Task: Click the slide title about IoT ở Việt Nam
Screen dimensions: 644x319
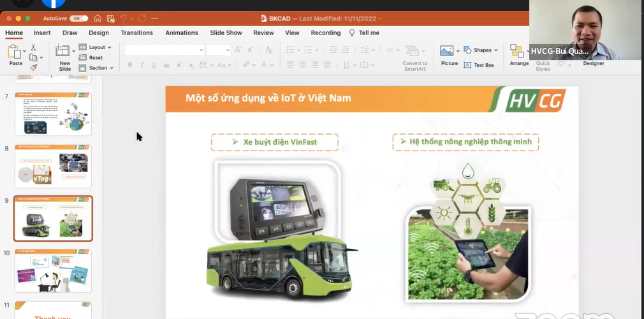Action: (268, 98)
